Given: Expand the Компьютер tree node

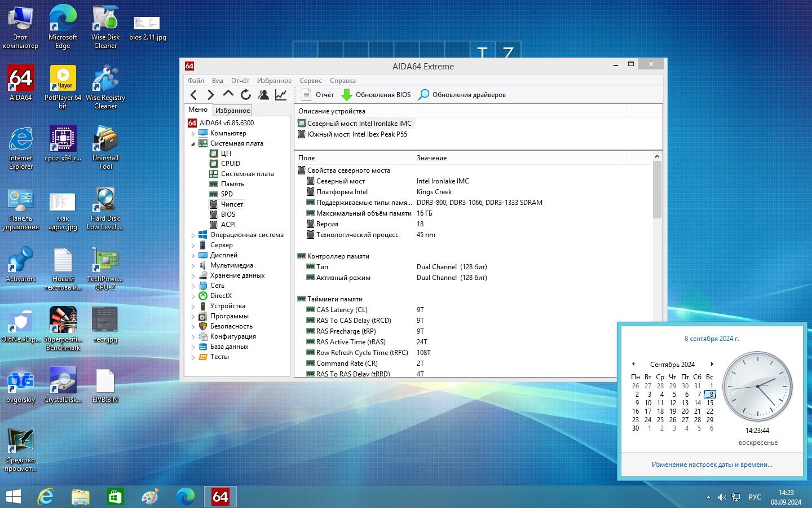Looking at the screenshot, I should coord(193,134).
